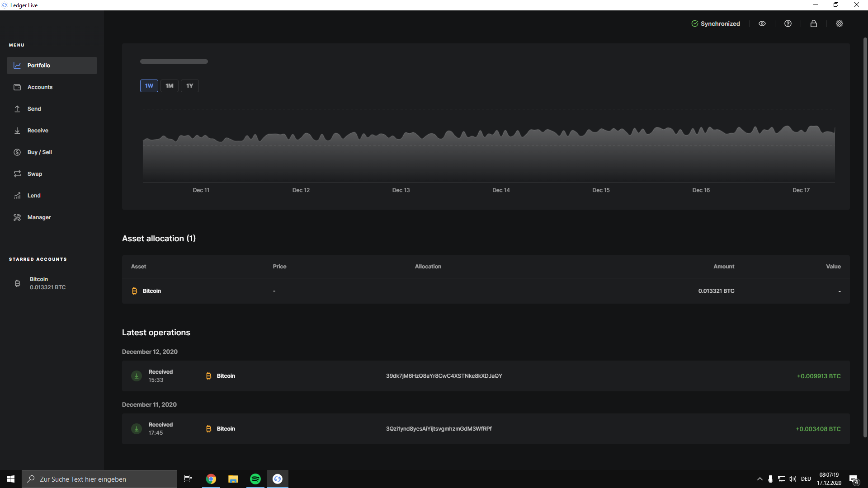Click the vertical scrollbar on the right
The width and height of the screenshot is (868, 488).
865,237
